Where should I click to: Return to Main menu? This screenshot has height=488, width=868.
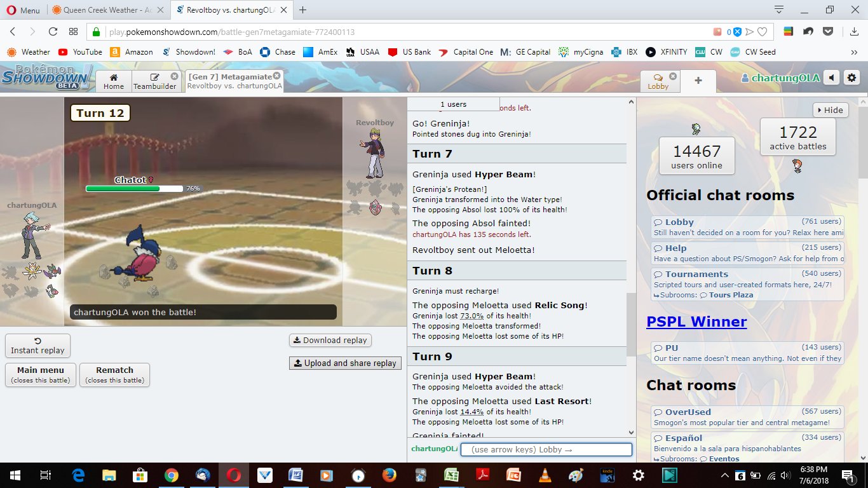(41, 374)
